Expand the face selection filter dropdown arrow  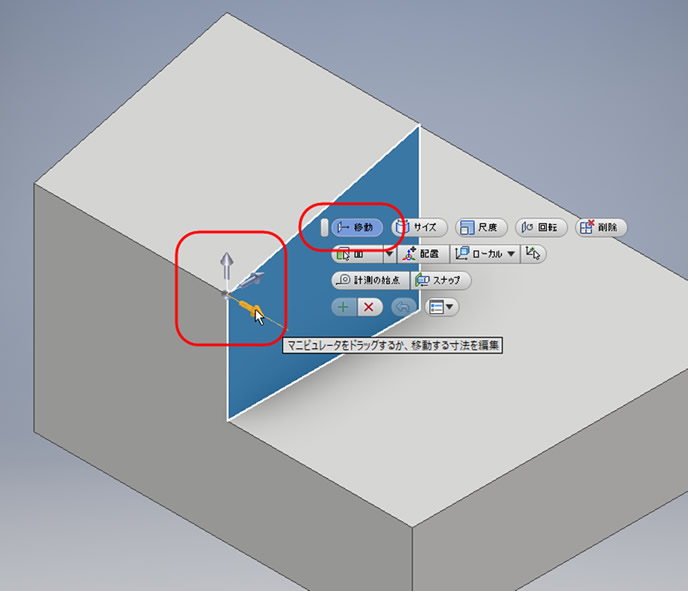click(x=390, y=254)
